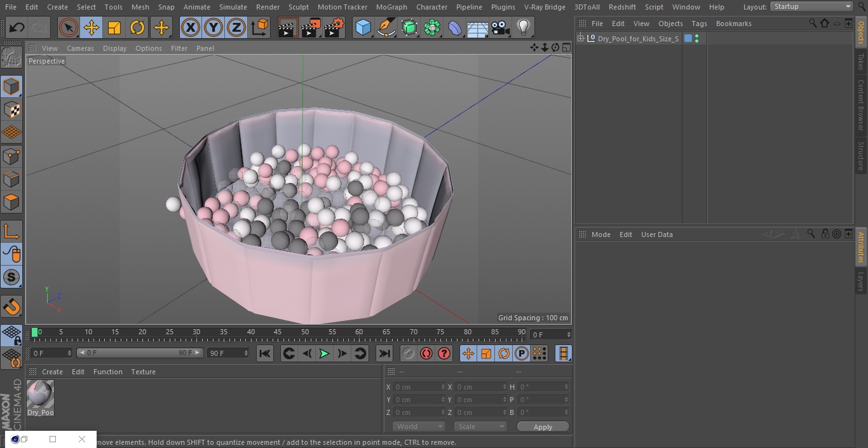This screenshot has height=448, width=868.
Task: Activate the Scale tool
Action: 114,28
